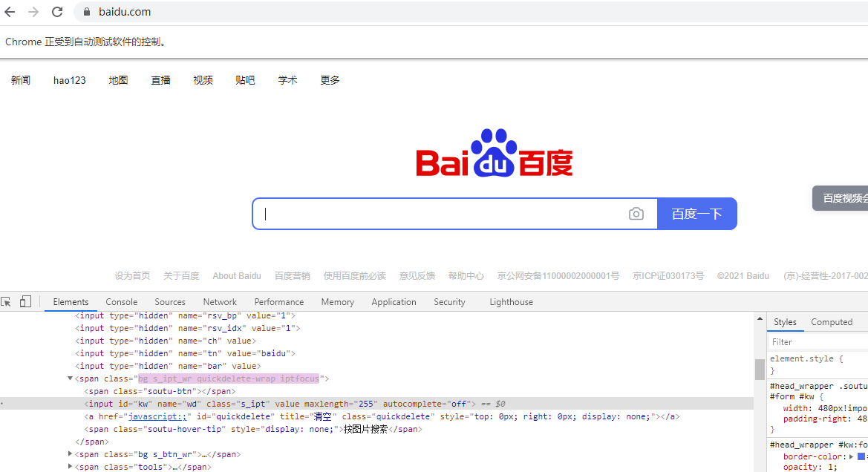Switch to the Application tab
The image size is (868, 472).
point(394,301)
